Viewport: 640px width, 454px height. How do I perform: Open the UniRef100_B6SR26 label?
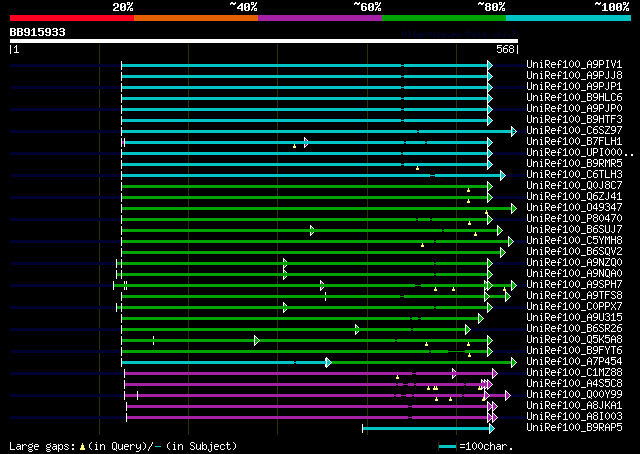pyautogui.click(x=574, y=329)
